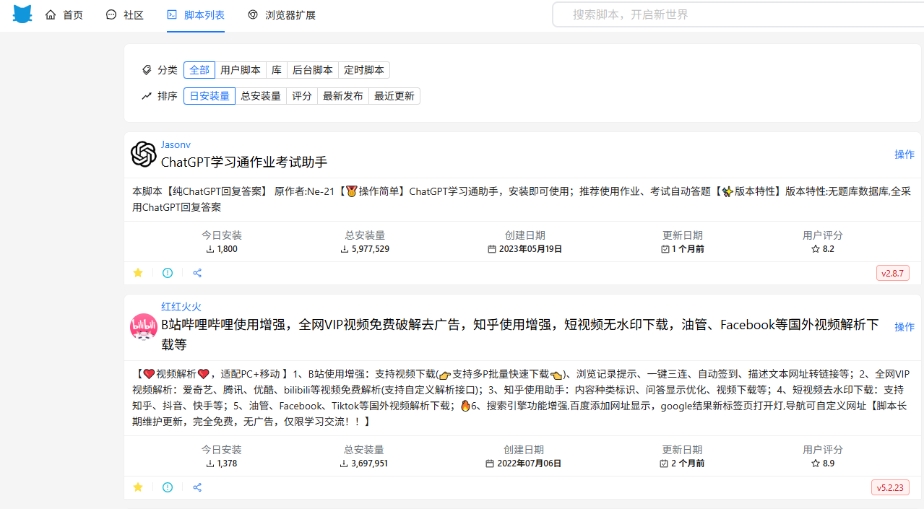The image size is (924, 509).
Task: Sort by 评分
Action: [302, 96]
